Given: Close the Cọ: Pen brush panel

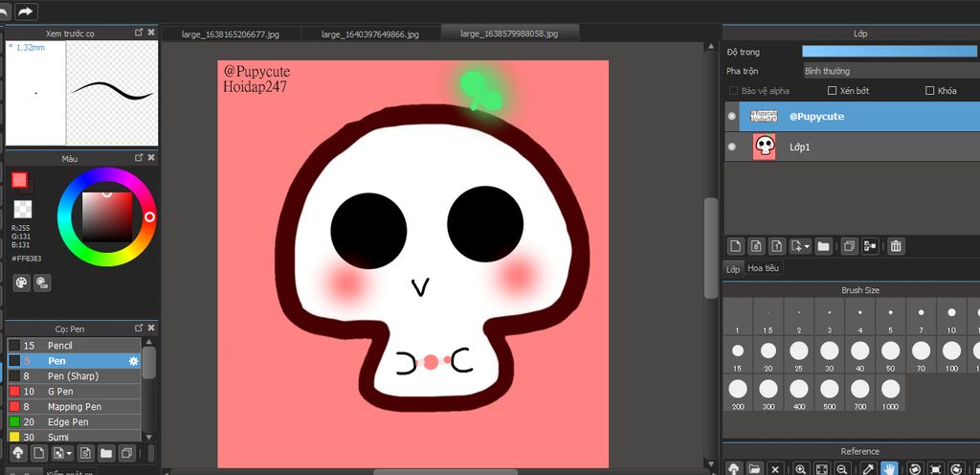Looking at the screenshot, I should pos(151,328).
